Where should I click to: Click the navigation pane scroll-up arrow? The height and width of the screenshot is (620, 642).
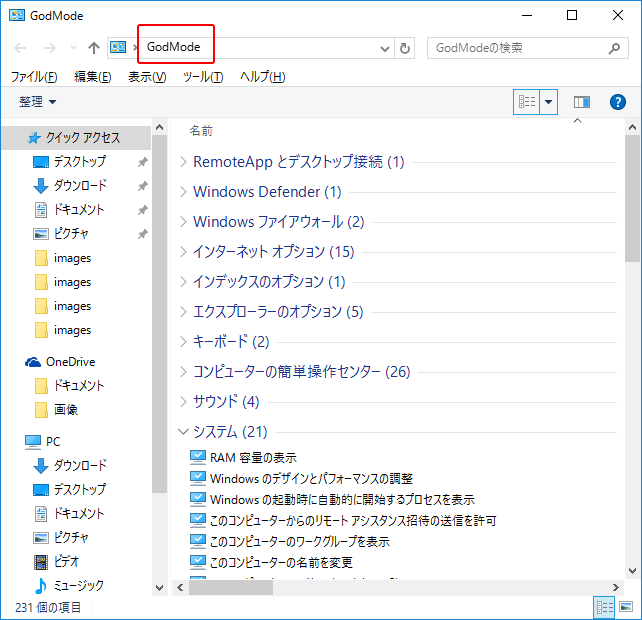(159, 128)
